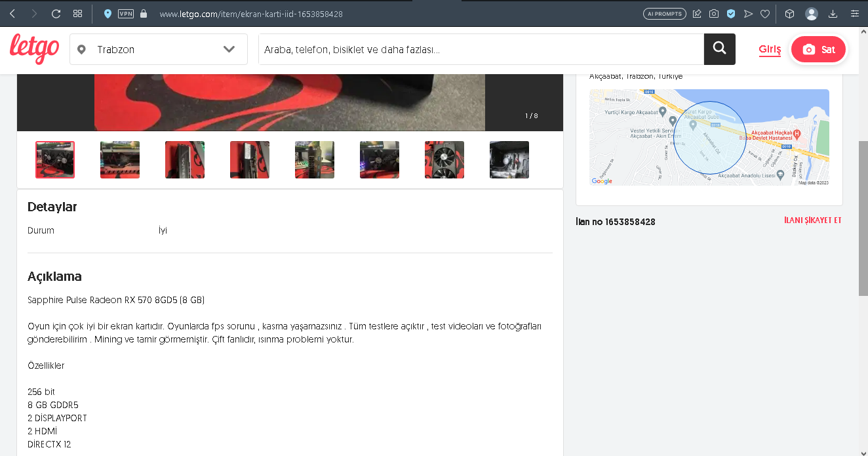Click the site security padlock
The height and width of the screenshot is (456, 868).
[144, 13]
